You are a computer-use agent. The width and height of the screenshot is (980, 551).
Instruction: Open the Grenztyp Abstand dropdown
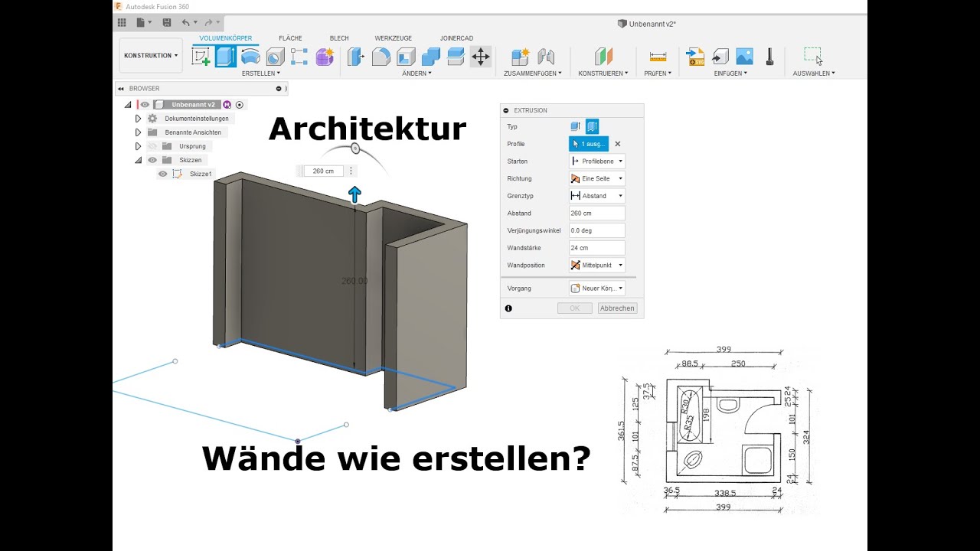point(597,196)
